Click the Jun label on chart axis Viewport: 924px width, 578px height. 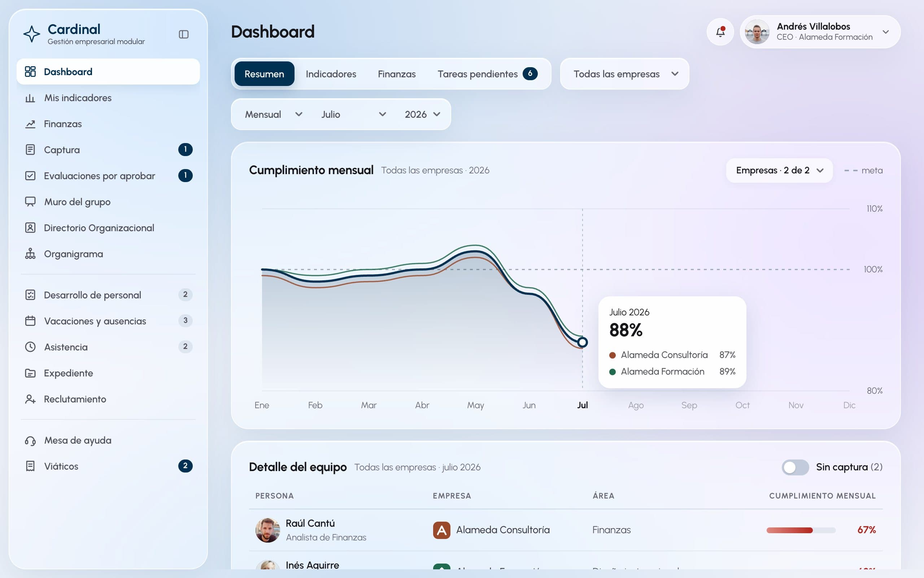pos(529,405)
